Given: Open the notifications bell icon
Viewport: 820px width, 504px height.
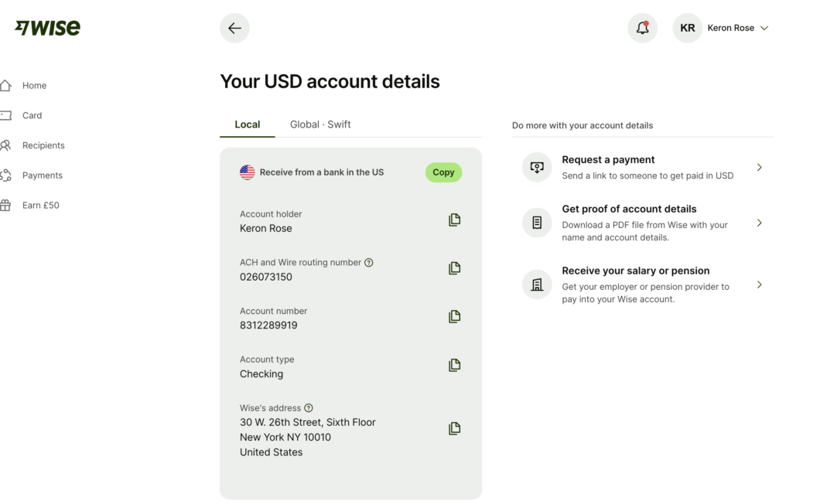Looking at the screenshot, I should coord(642,27).
